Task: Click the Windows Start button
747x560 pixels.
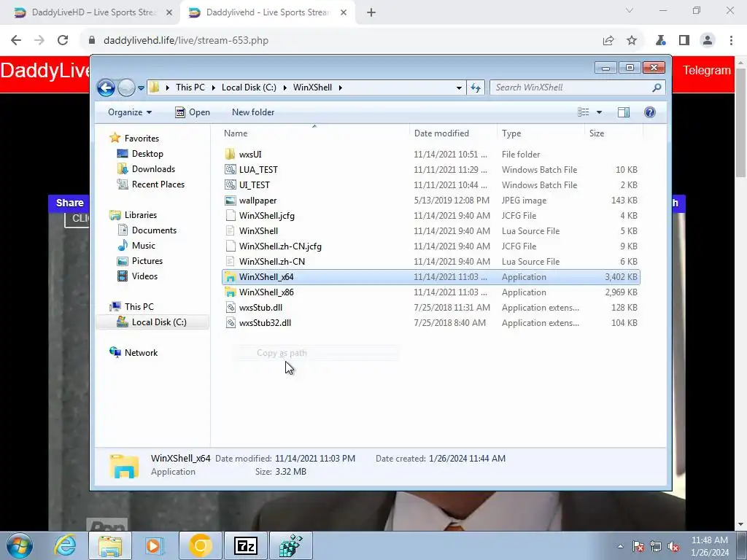Action: pos(20,545)
